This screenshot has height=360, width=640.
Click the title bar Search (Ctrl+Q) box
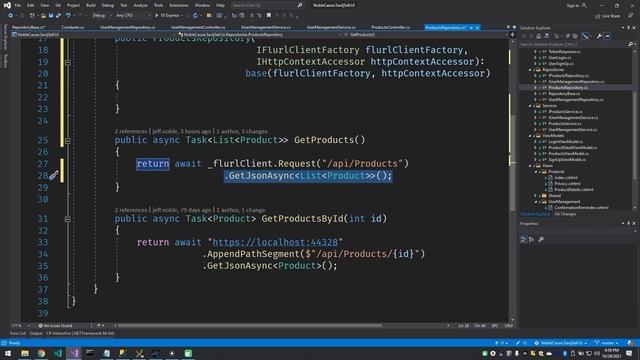tap(264, 5)
